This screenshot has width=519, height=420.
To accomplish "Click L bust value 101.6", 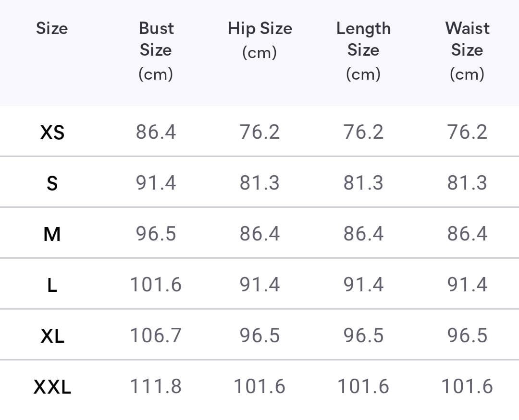I will [156, 285].
